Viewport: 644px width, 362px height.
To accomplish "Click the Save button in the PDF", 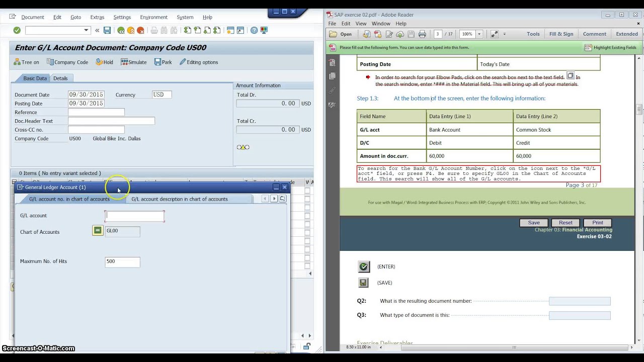I will pyautogui.click(x=534, y=223).
